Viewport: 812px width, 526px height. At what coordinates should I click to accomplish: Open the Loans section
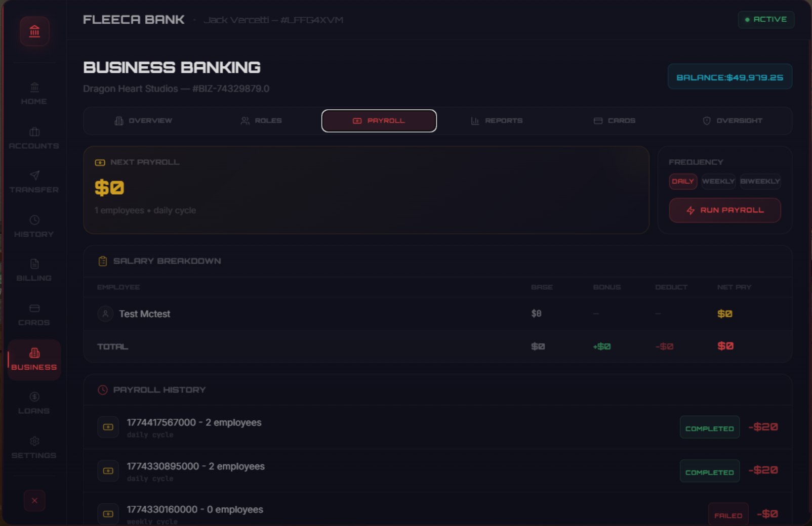coord(34,404)
